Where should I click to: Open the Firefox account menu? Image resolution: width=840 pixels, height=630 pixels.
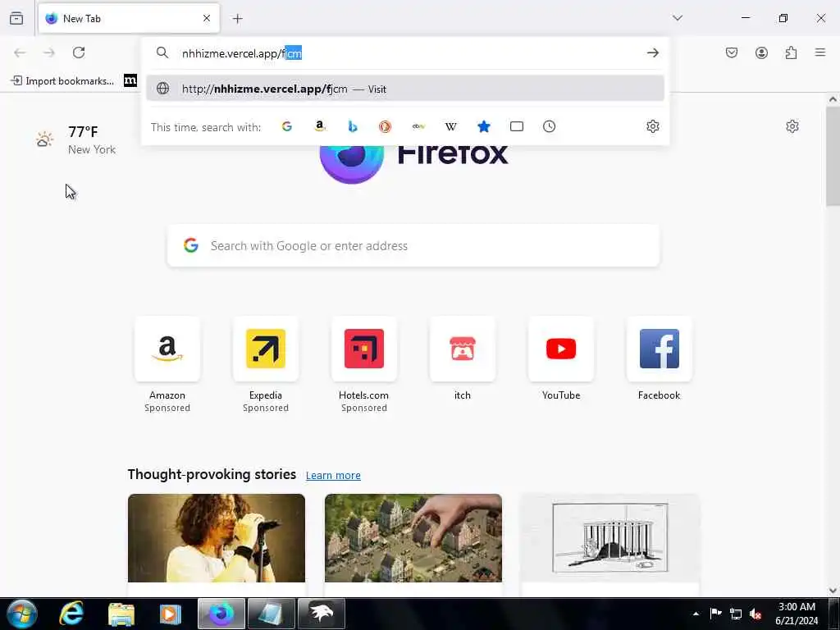(x=762, y=52)
